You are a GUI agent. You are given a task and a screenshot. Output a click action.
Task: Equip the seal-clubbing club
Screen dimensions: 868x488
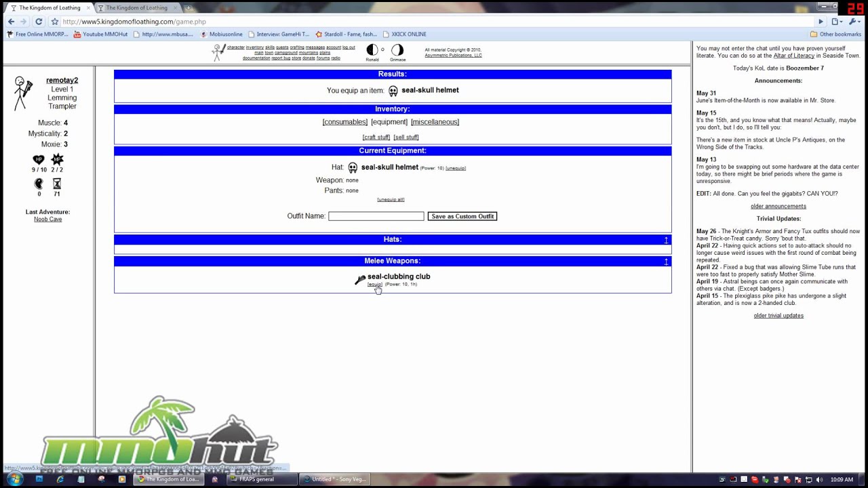pos(374,285)
